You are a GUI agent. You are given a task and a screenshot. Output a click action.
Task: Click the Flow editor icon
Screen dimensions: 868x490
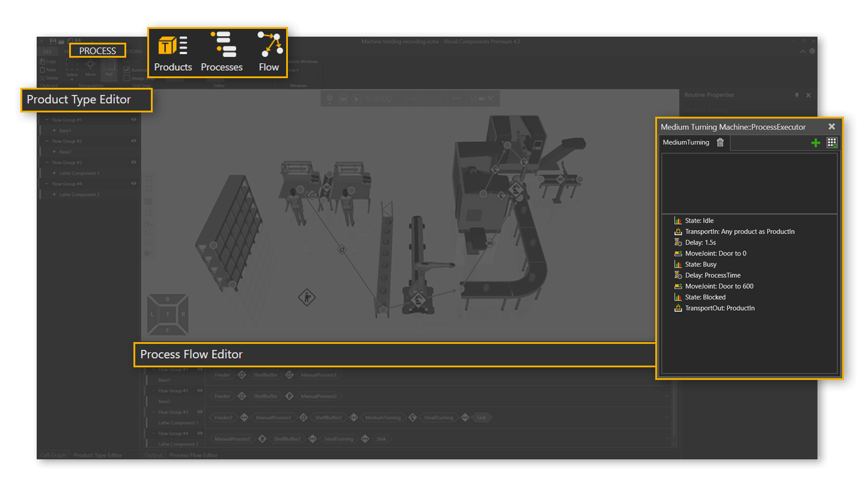pyautogui.click(x=269, y=52)
